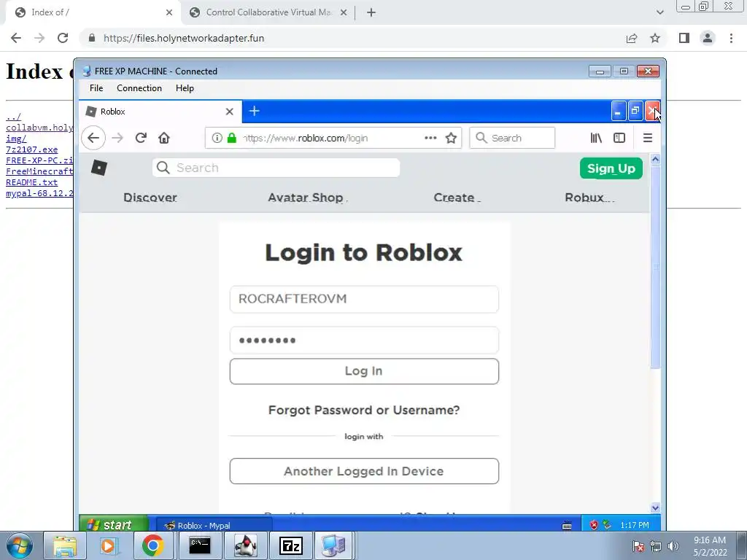Screen dimensions: 747x560
Task: Reload the Chrome Index page
Action: [63, 38]
